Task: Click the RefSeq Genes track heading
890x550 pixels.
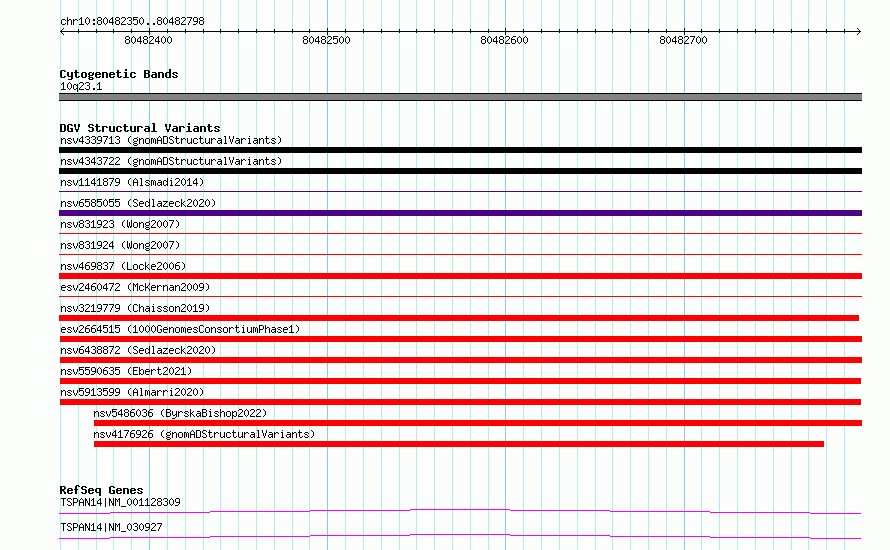Action: pos(101,490)
